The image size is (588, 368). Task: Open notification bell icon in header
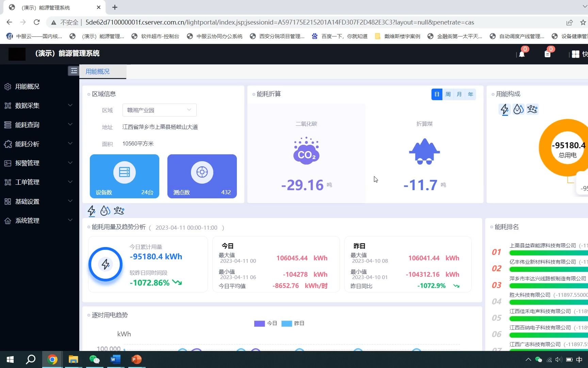[x=522, y=54]
